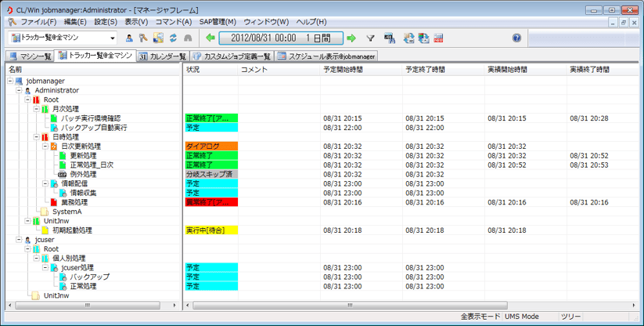Image resolution: width=644 pixels, height=326 pixels.
Task: Click the 名前 column header
Action: pos(93,70)
